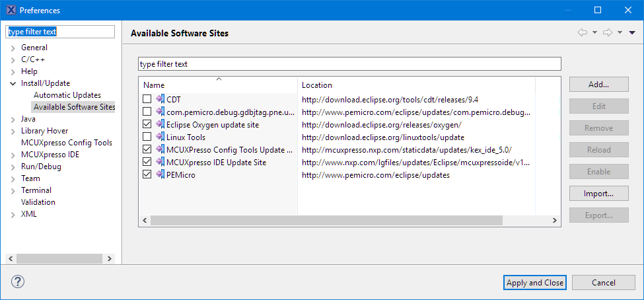The width and height of the screenshot is (644, 300).
Task: Select the Run/Debug tree item
Action: (41, 167)
